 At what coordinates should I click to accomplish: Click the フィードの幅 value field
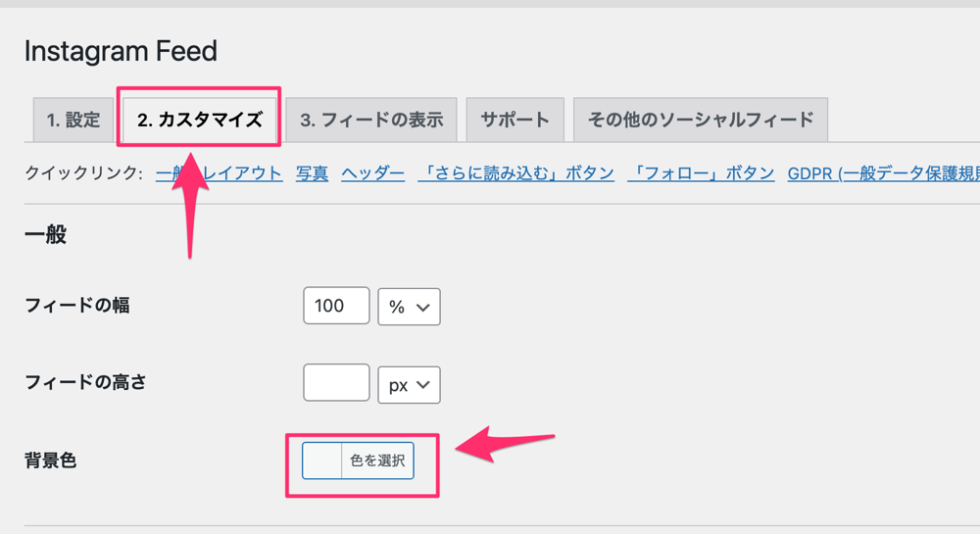pyautogui.click(x=336, y=306)
